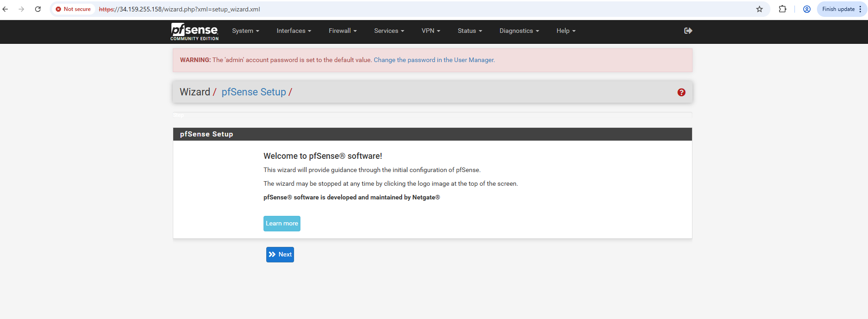Viewport: 868px width, 319px height.
Task: Open the Diagnostics menu
Action: pos(519,31)
